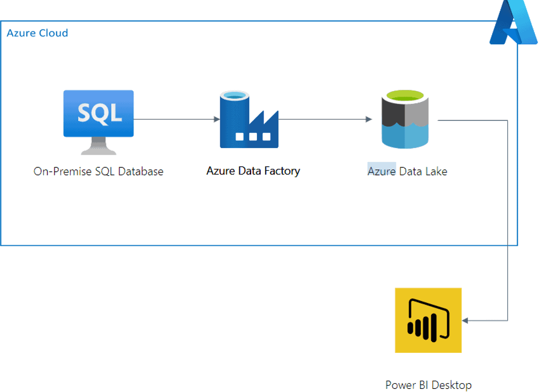Click the On-Premise SQL Database caption text
Image resolution: width=544 pixels, height=392 pixels.
(x=98, y=171)
